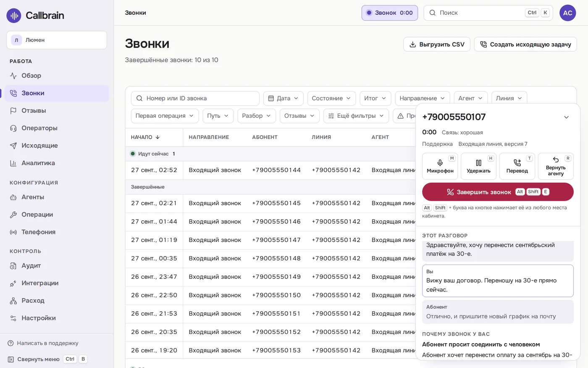Image resolution: width=588 pixels, height=368 pixels.
Task: Go to the Агенты configuration page
Action: coord(57,197)
